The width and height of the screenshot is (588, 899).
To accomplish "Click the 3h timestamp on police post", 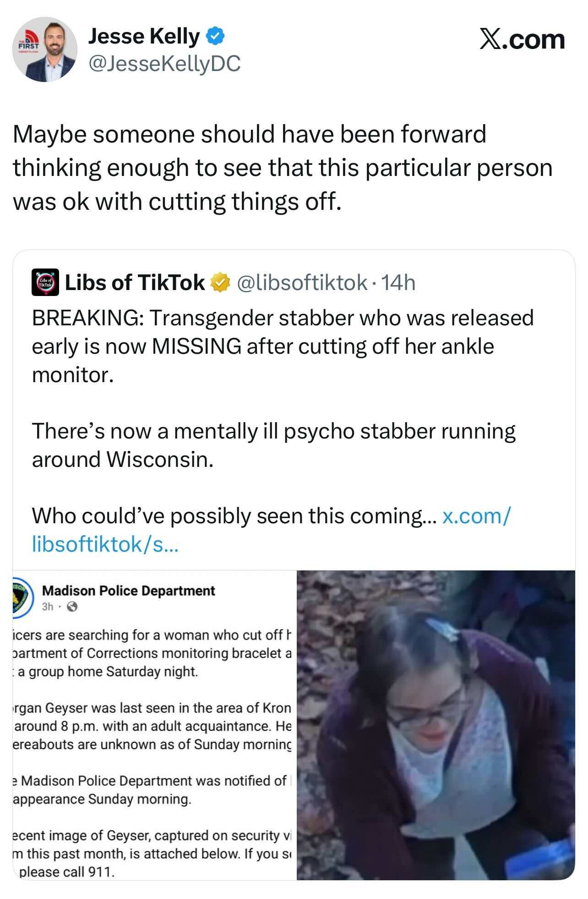I will pos(48,607).
